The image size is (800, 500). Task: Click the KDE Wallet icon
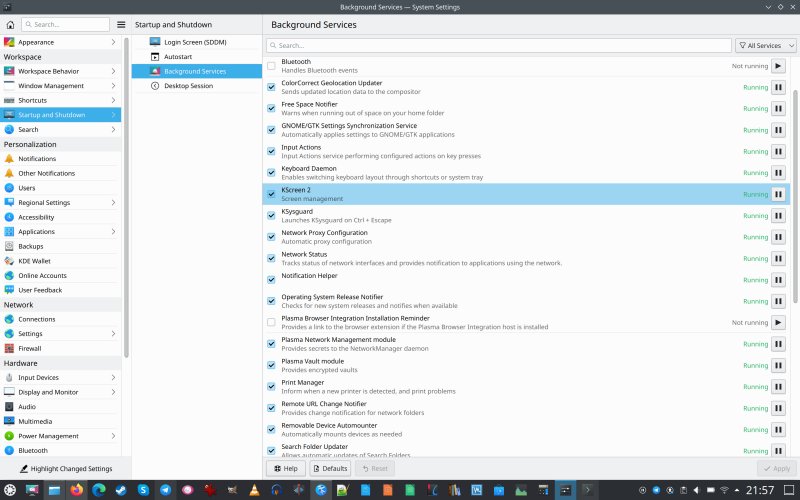coord(9,261)
